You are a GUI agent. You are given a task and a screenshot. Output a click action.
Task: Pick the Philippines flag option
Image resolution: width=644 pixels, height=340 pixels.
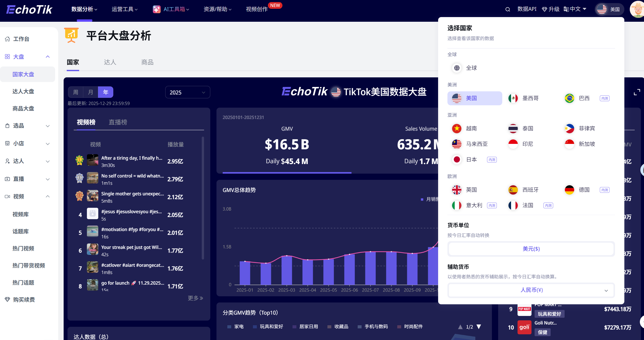coord(570,129)
